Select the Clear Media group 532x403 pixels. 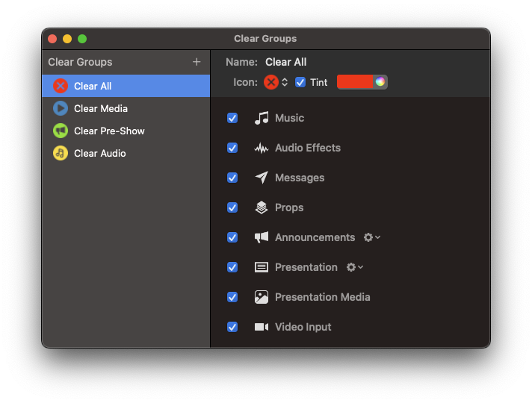pos(126,108)
